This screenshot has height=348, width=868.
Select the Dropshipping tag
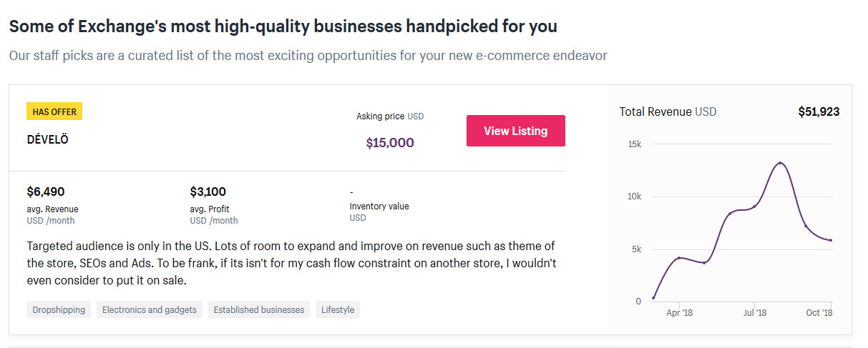point(59,309)
